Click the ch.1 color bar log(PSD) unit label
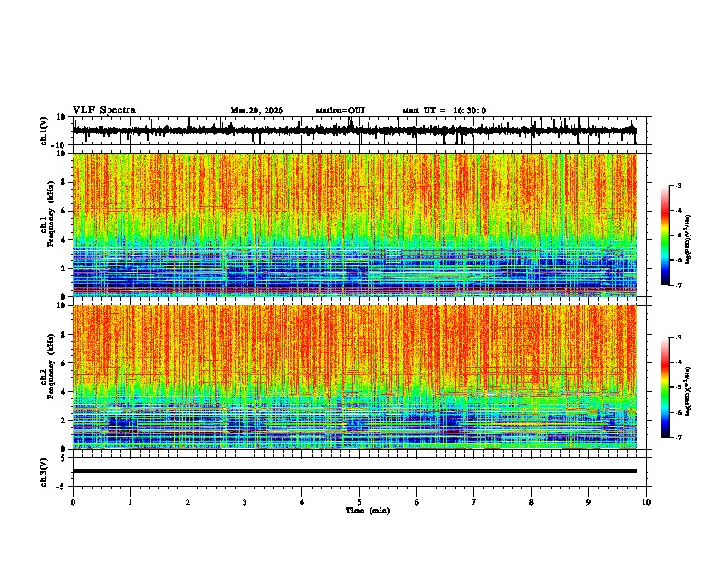The height and width of the screenshot is (563, 728). (x=688, y=239)
